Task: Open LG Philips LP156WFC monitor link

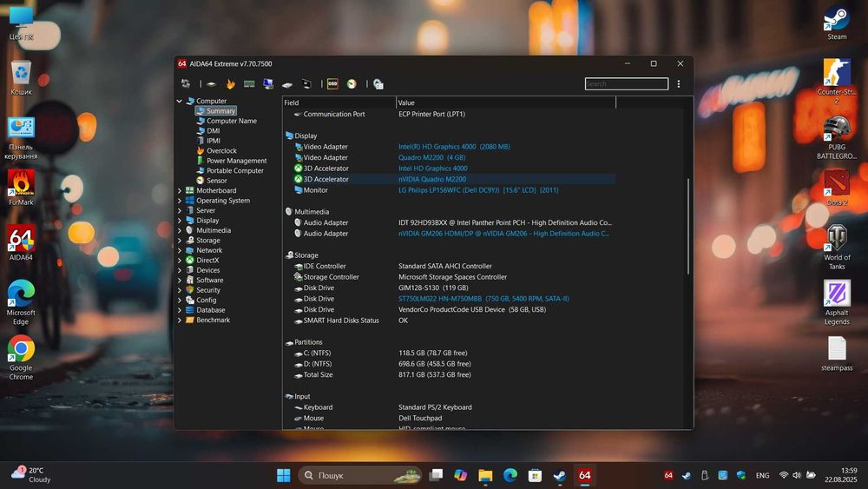Action: click(478, 190)
